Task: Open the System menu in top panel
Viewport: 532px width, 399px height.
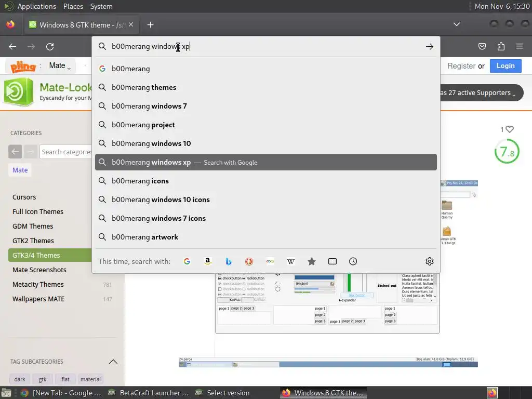Action: click(x=101, y=6)
